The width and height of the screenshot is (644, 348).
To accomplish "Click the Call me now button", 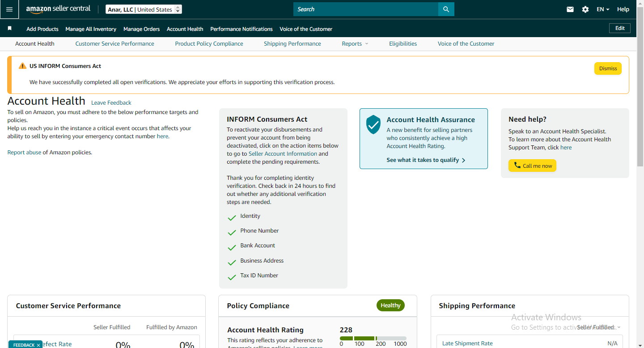I will (x=532, y=166).
